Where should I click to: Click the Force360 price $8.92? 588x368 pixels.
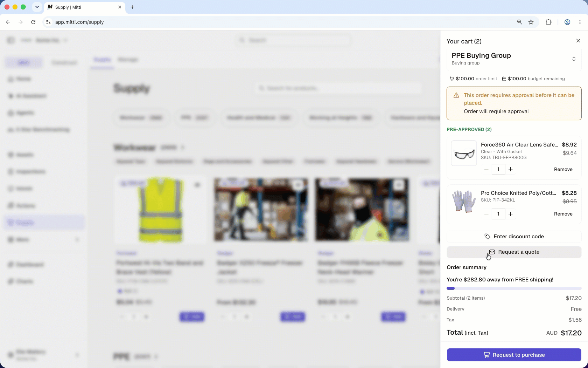569,145
